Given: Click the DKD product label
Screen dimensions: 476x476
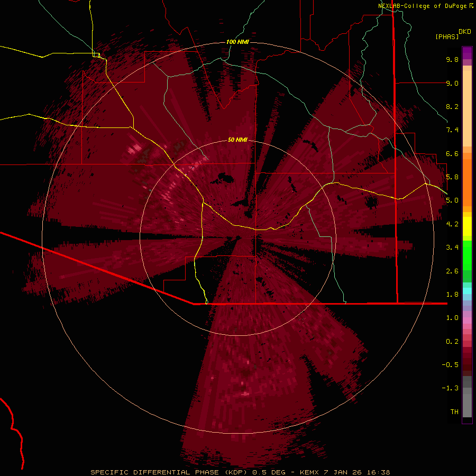Looking at the screenshot, I should 465,32.
